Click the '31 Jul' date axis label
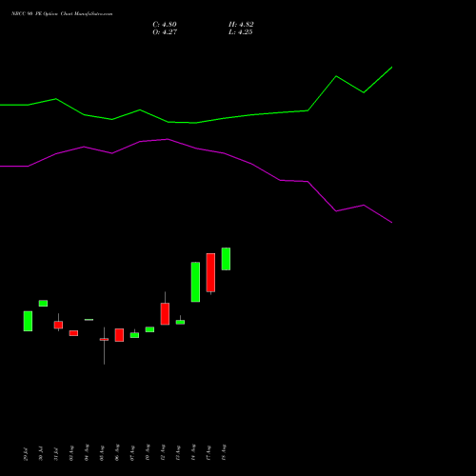 click(56, 454)
